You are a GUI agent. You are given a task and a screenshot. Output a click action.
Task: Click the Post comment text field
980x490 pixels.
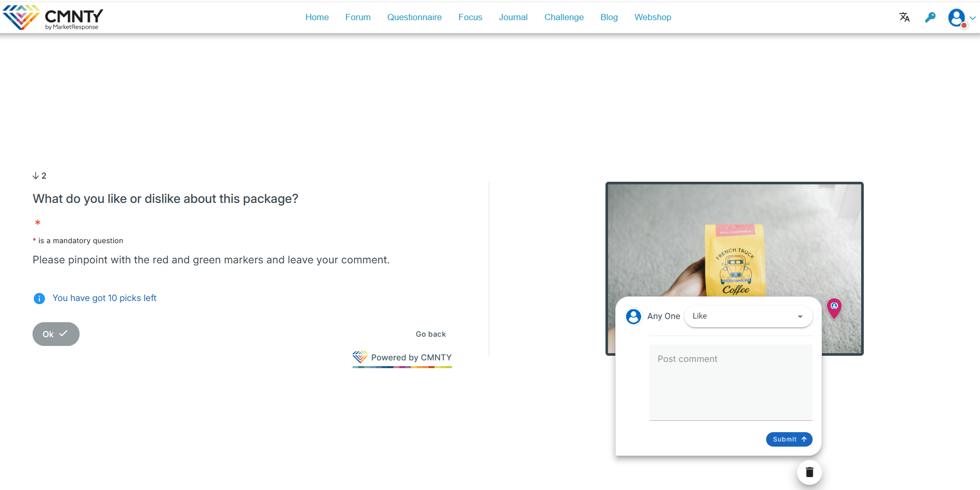click(730, 382)
